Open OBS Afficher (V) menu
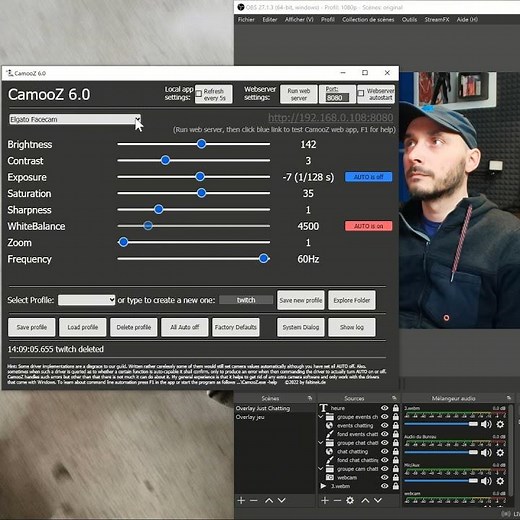 [299, 19]
